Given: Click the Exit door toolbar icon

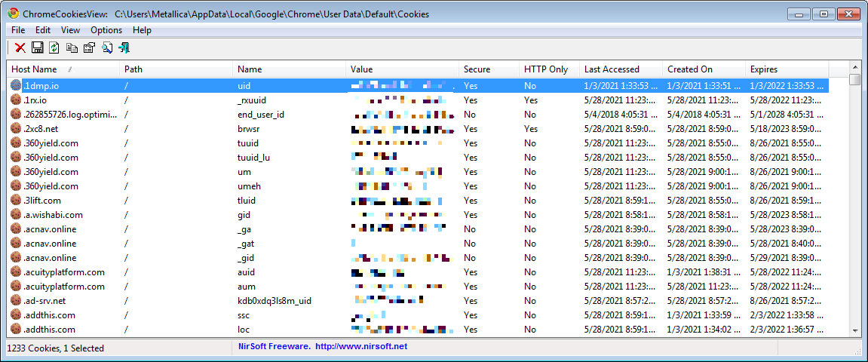Looking at the screenshot, I should 124,48.
